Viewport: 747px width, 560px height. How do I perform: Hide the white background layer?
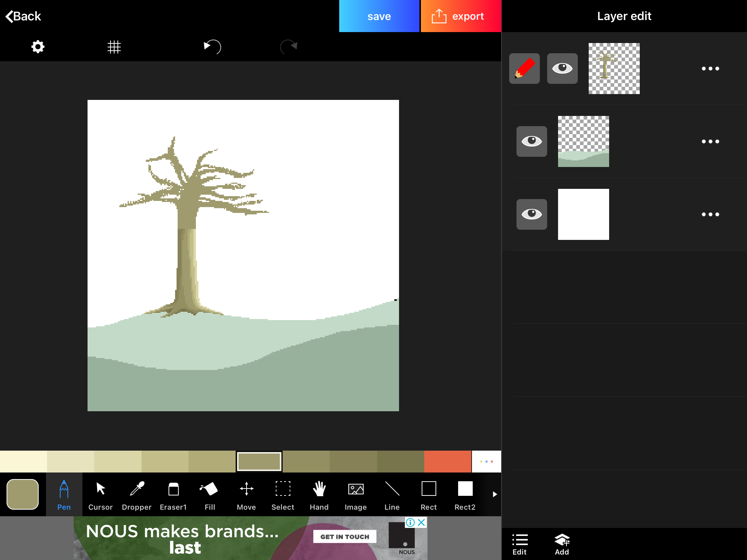tap(531, 214)
